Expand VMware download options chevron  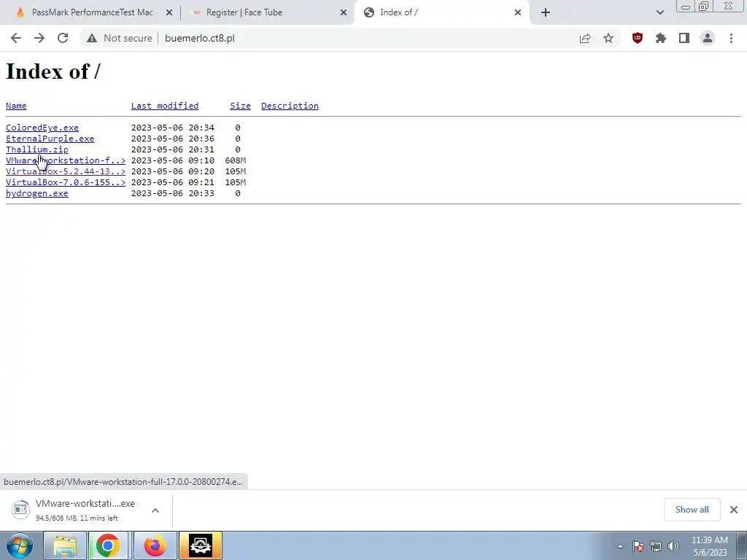tap(155, 510)
